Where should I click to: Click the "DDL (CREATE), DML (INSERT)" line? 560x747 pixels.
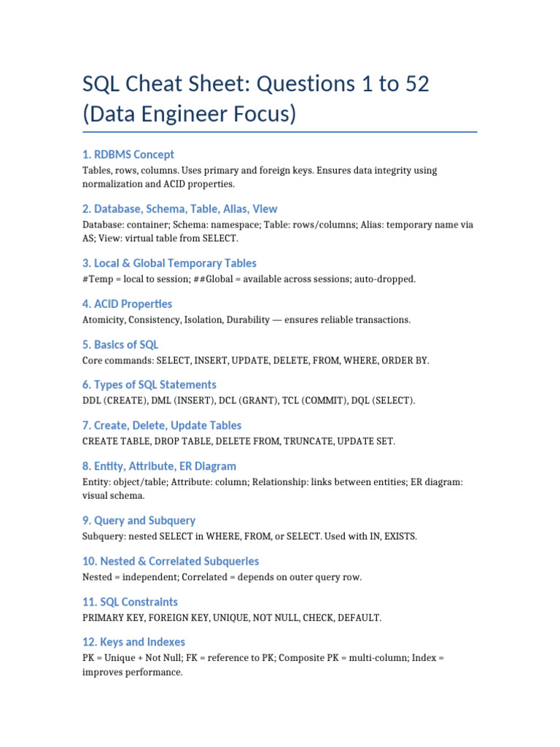249,400
